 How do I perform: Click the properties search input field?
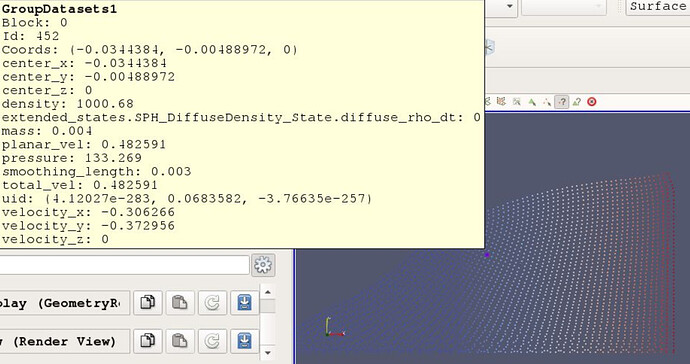pos(125,265)
